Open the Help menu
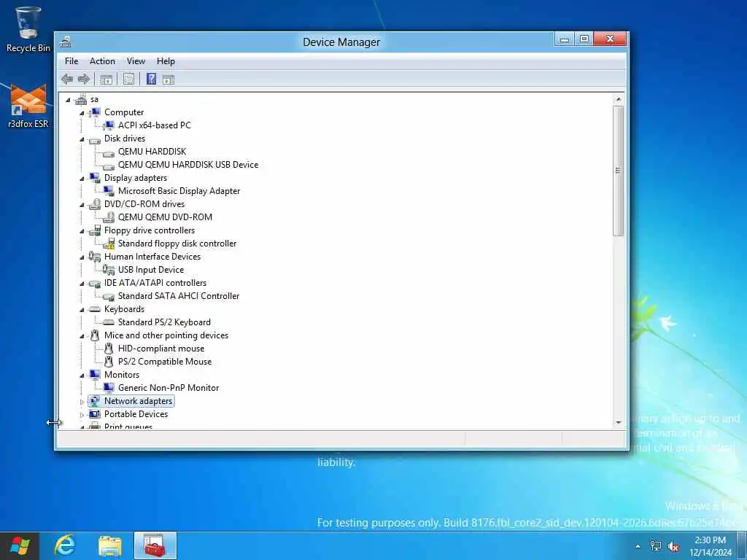 point(166,61)
